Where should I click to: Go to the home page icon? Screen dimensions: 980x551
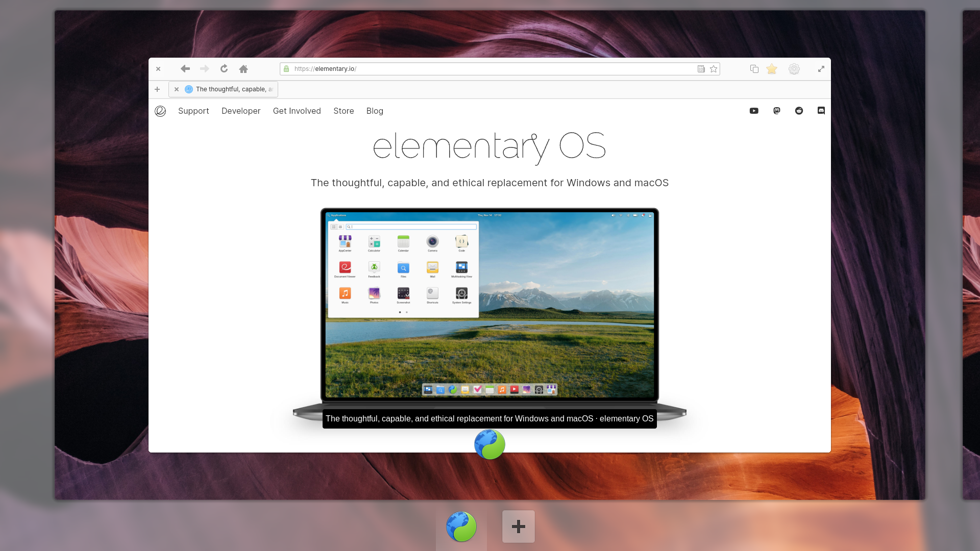point(243,69)
